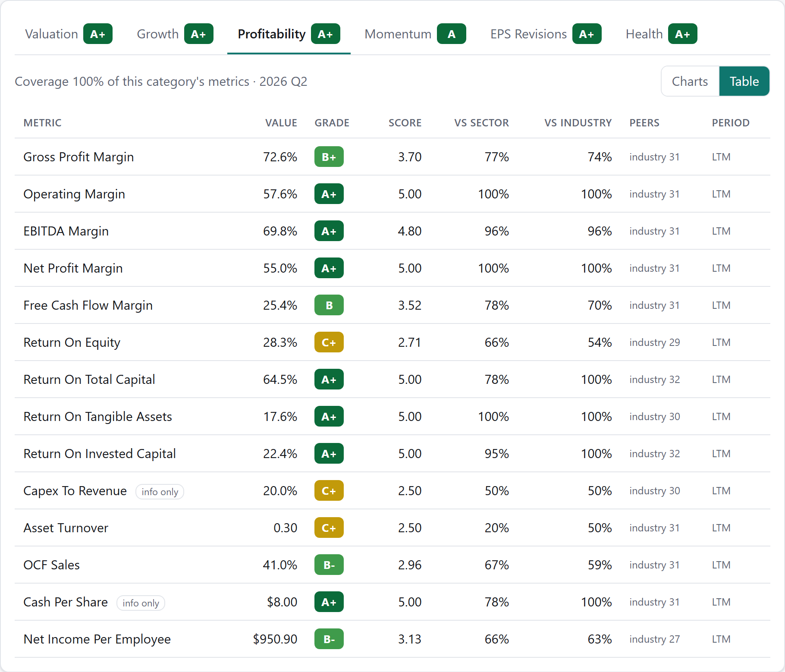Click the 'info only' tag beside Capex To Revenue
785x672 pixels.
[x=160, y=492]
